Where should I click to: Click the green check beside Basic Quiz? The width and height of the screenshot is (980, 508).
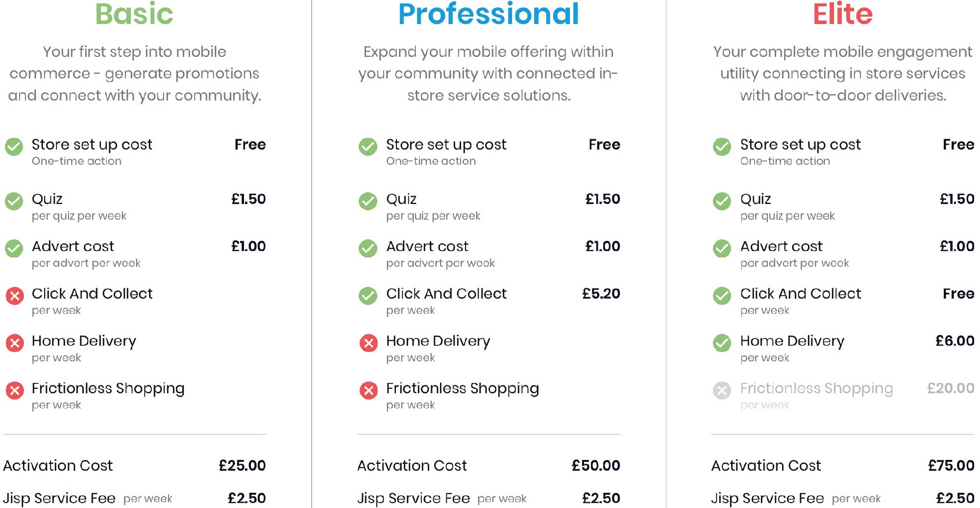[x=14, y=201]
